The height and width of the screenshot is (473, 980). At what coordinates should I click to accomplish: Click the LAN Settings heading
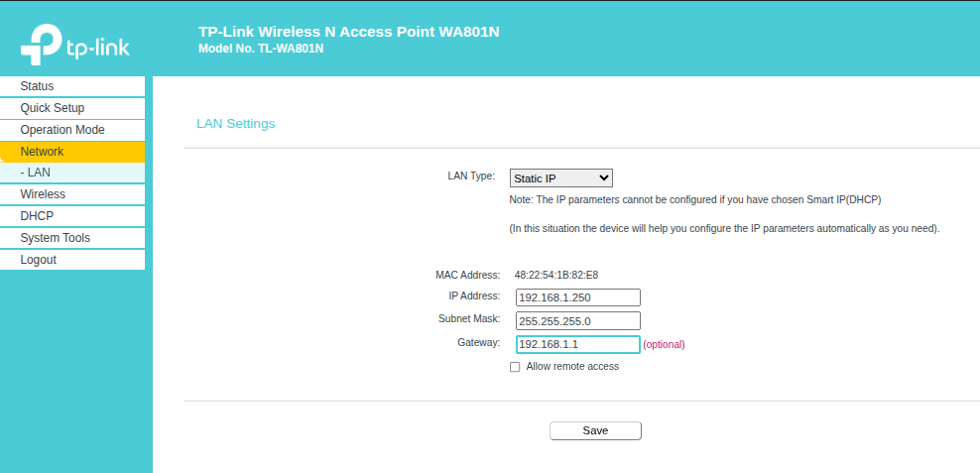(236, 124)
